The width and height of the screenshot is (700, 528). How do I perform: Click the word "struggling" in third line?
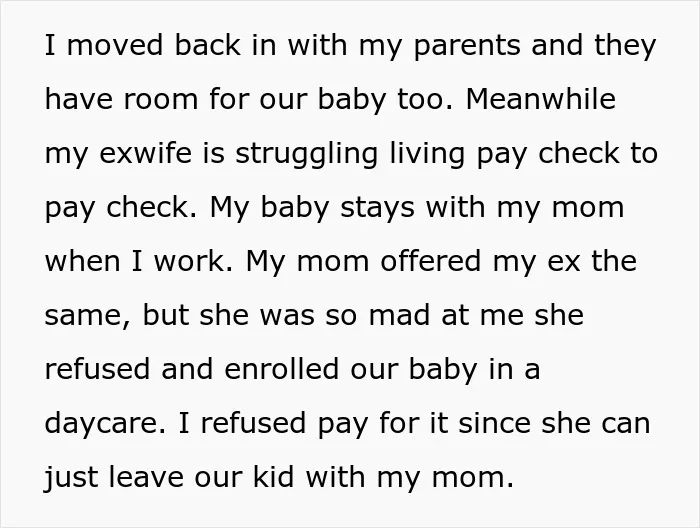pos(306,155)
